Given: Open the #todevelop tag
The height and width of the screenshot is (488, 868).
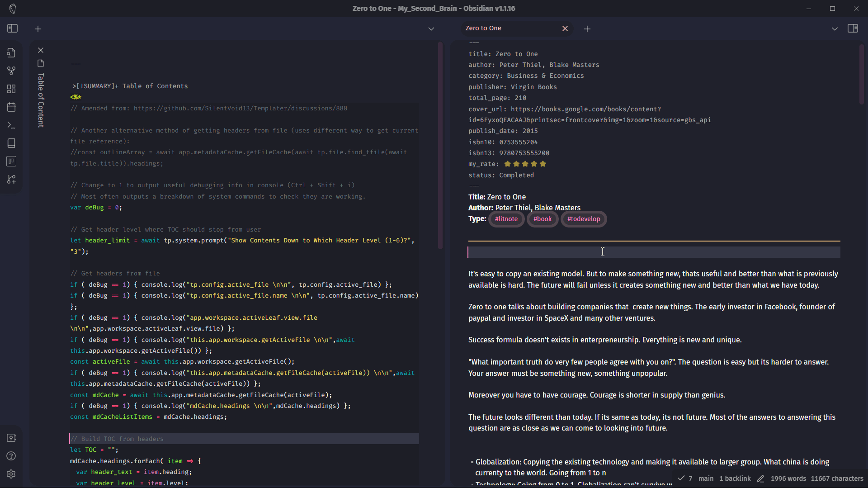Looking at the screenshot, I should pyautogui.click(x=584, y=219).
